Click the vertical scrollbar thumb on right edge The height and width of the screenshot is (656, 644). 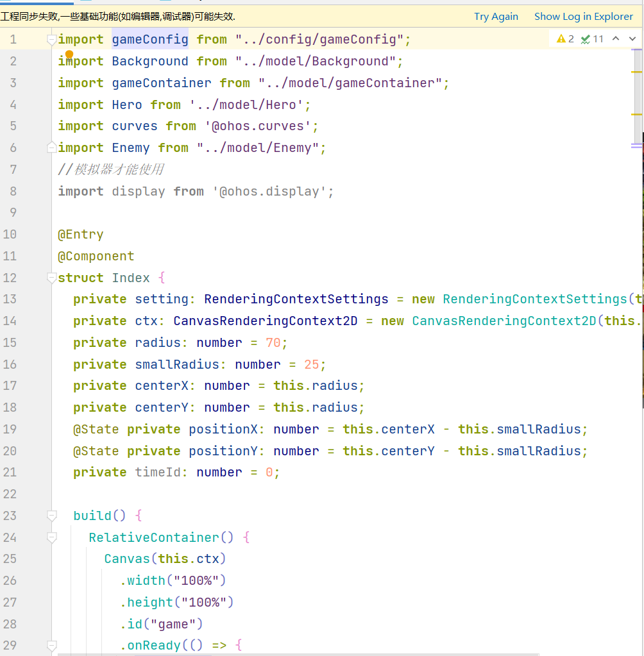click(x=638, y=96)
